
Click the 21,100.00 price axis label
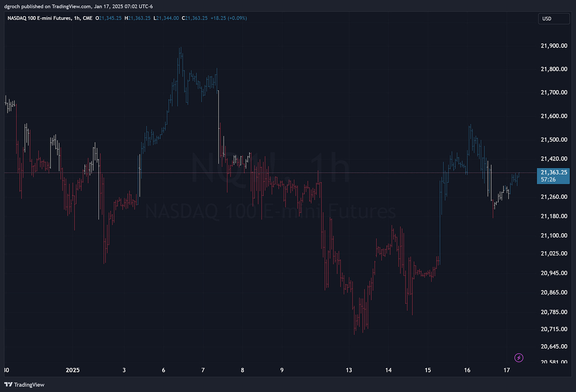pyautogui.click(x=554, y=236)
